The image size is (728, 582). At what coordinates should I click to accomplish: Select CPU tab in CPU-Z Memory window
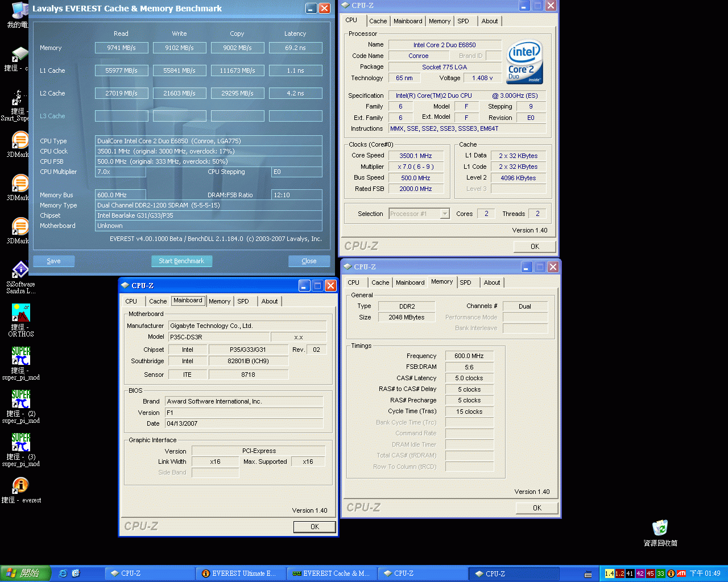pos(354,282)
